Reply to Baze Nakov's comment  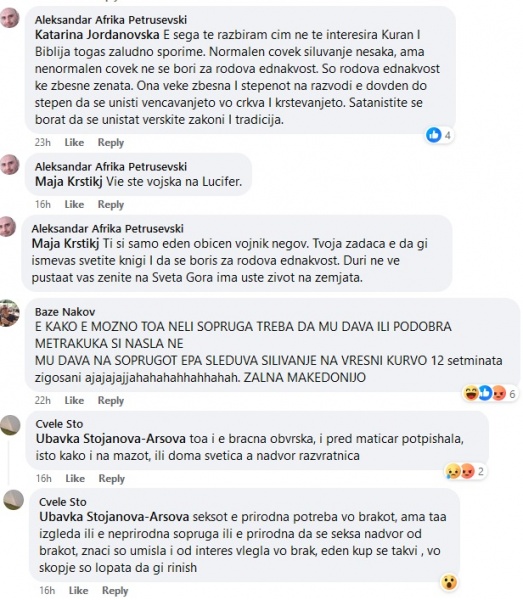(111, 400)
